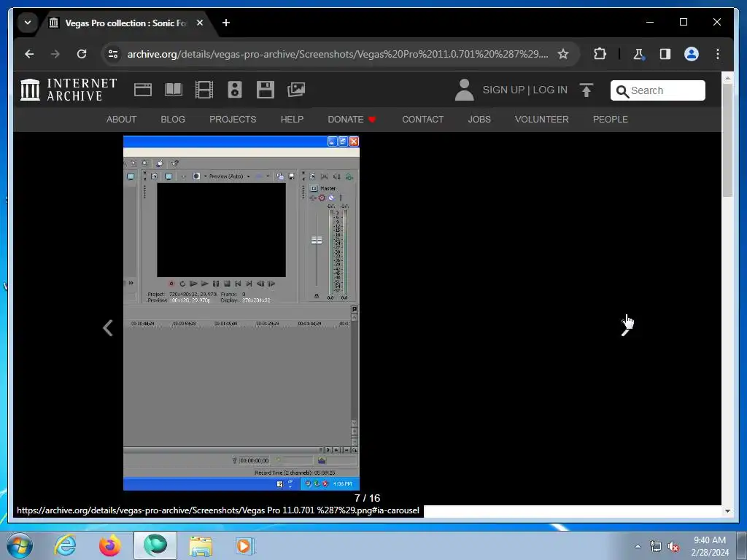747x560 pixels.
Task: Open the Chrome profile avatar
Action: click(x=692, y=54)
